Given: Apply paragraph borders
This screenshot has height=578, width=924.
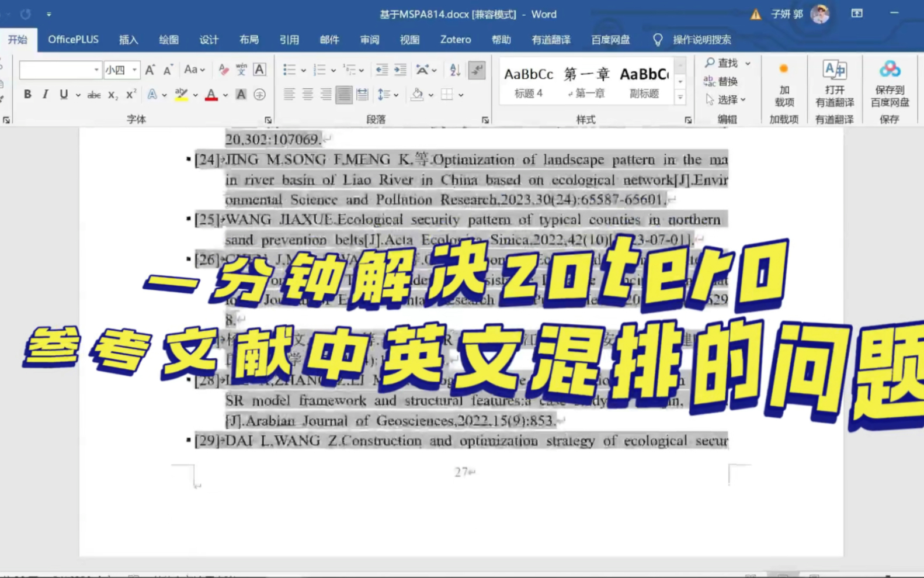Looking at the screenshot, I should click(x=447, y=95).
